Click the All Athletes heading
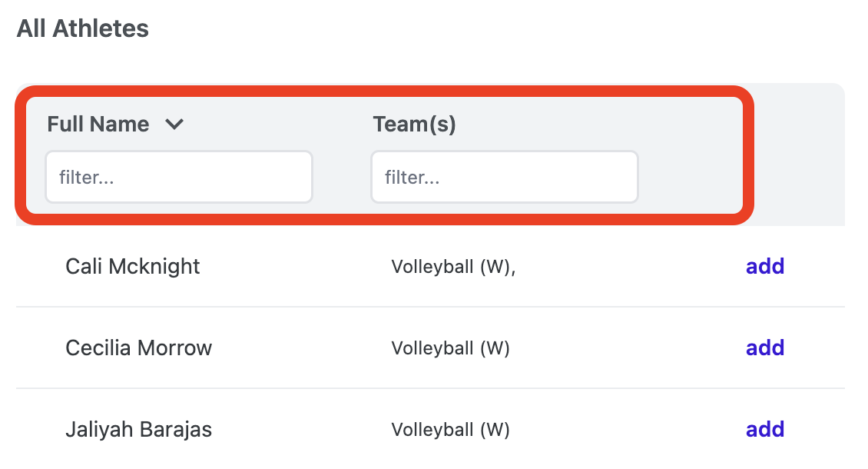The image size is (868, 469). [83, 28]
